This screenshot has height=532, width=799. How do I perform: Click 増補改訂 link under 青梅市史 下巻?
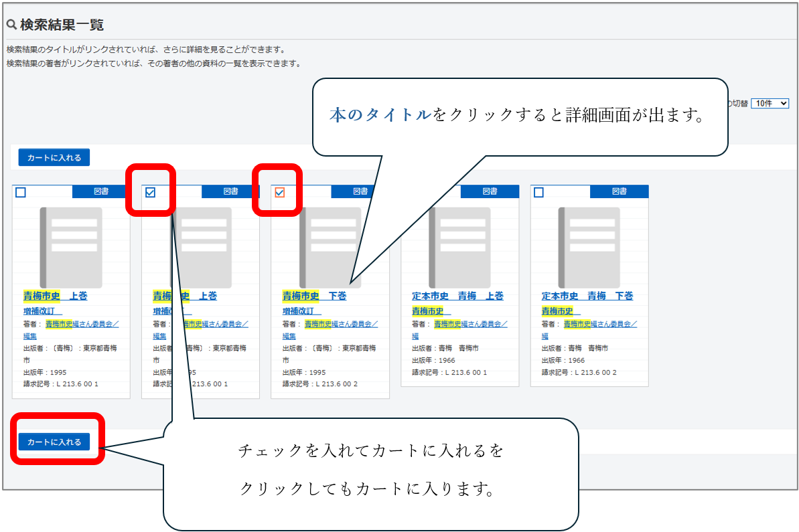point(301,311)
